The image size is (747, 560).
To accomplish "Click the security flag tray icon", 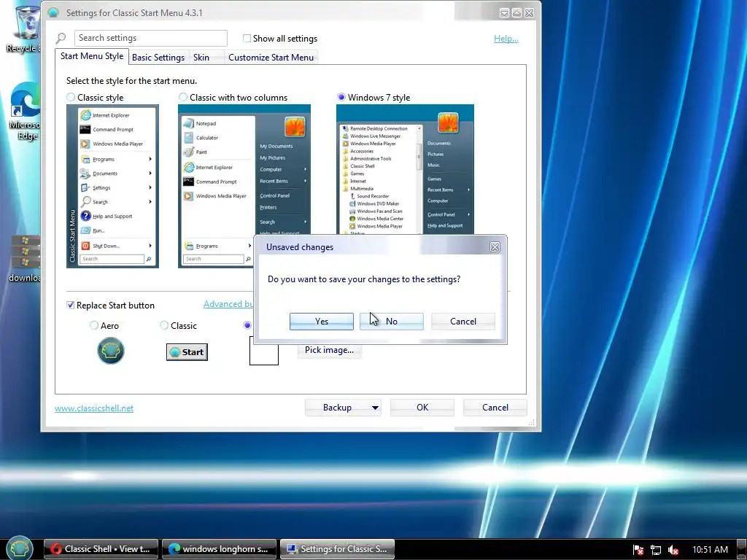I will 638,550.
